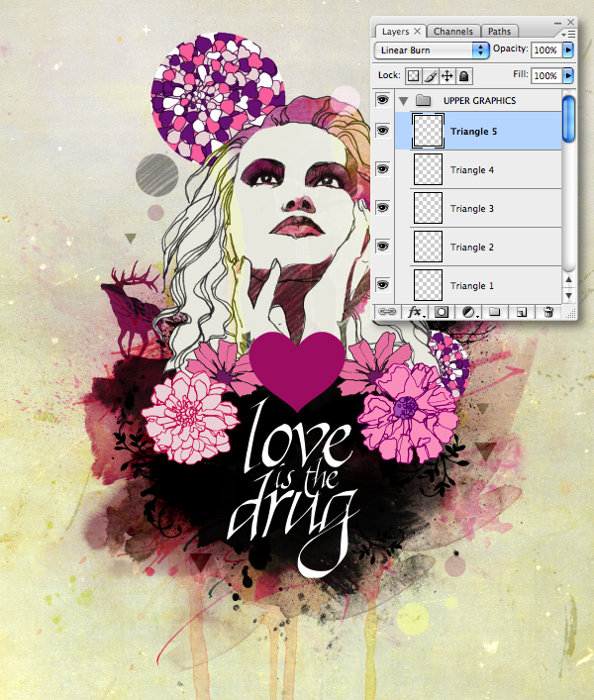This screenshot has width=594, height=700.
Task: Select the Triangle 4 layer name
Action: tap(472, 170)
